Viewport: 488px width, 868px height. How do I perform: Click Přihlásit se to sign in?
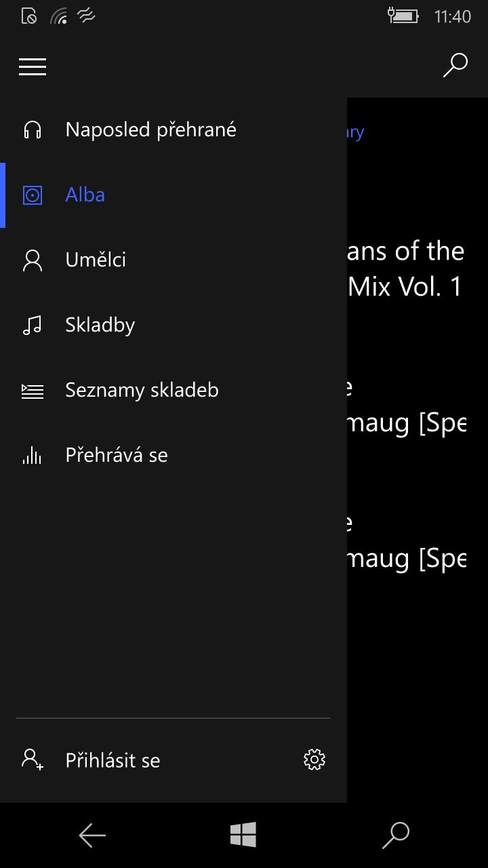112,760
